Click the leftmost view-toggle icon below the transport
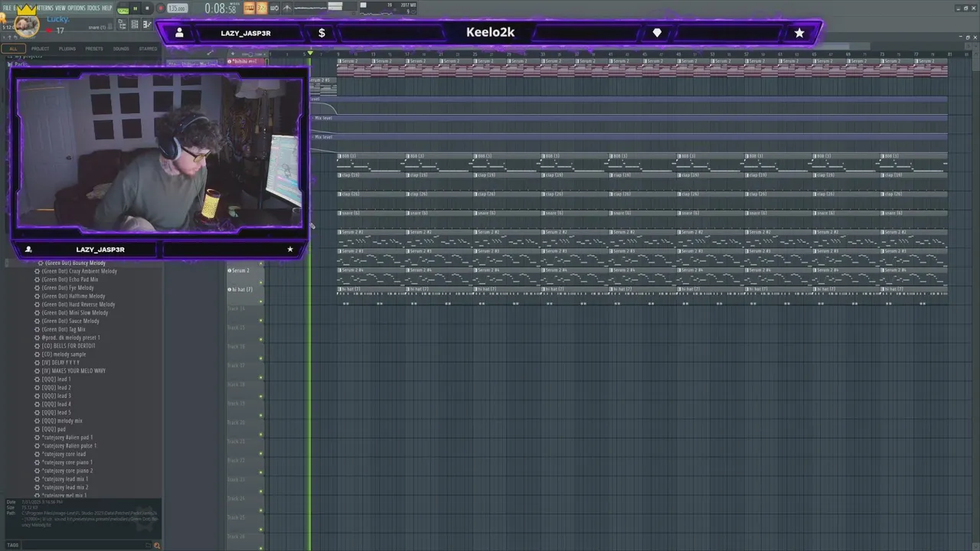Viewport: 980px width, 551px height. click(122, 24)
